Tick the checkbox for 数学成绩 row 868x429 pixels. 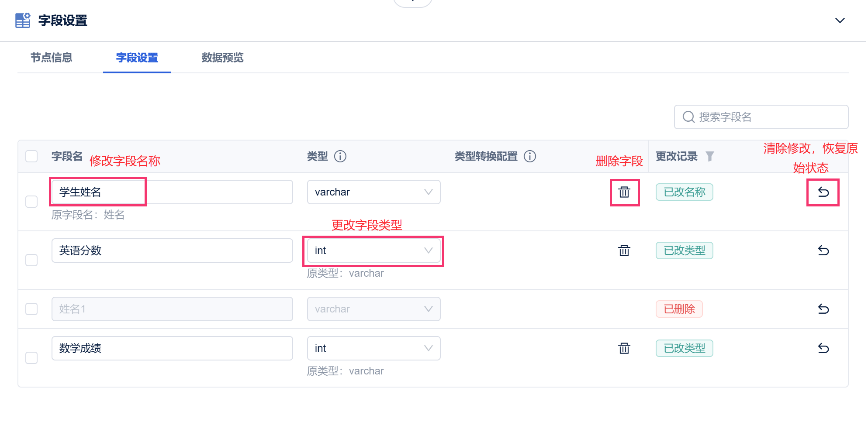point(31,358)
